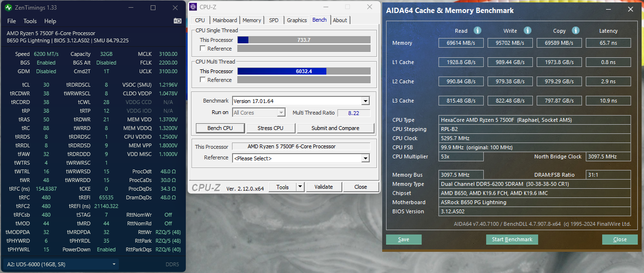Click the tREFI value 65535

[x=106, y=197]
